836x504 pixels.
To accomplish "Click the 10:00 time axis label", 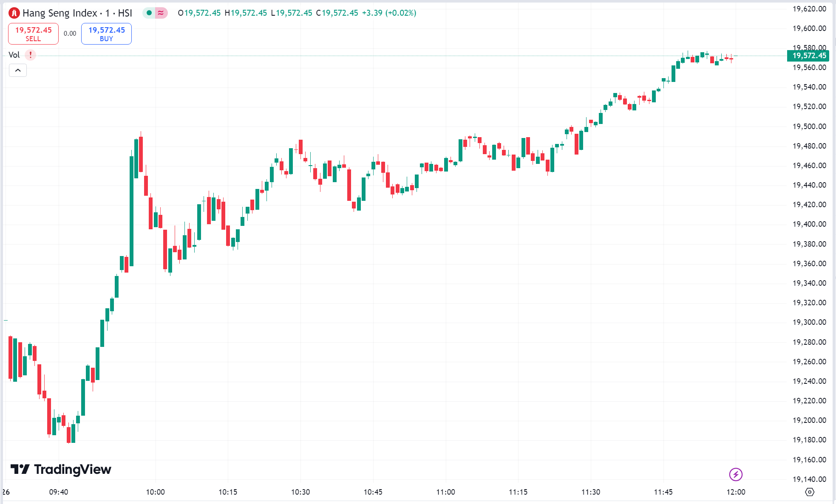I will click(155, 492).
